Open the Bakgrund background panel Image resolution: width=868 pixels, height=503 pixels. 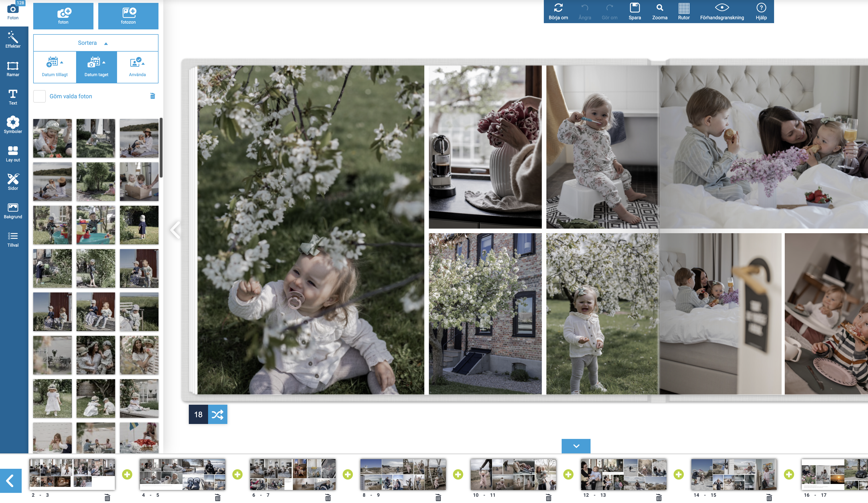point(13,211)
